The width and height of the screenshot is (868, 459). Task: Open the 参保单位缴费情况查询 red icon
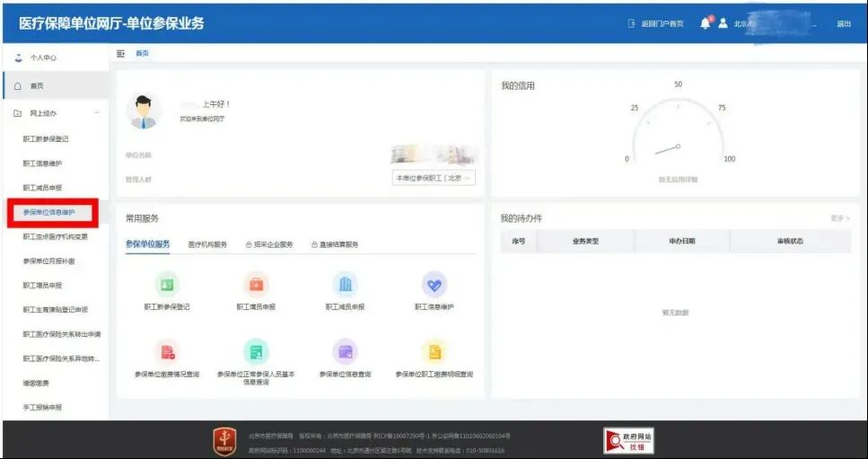tap(166, 351)
